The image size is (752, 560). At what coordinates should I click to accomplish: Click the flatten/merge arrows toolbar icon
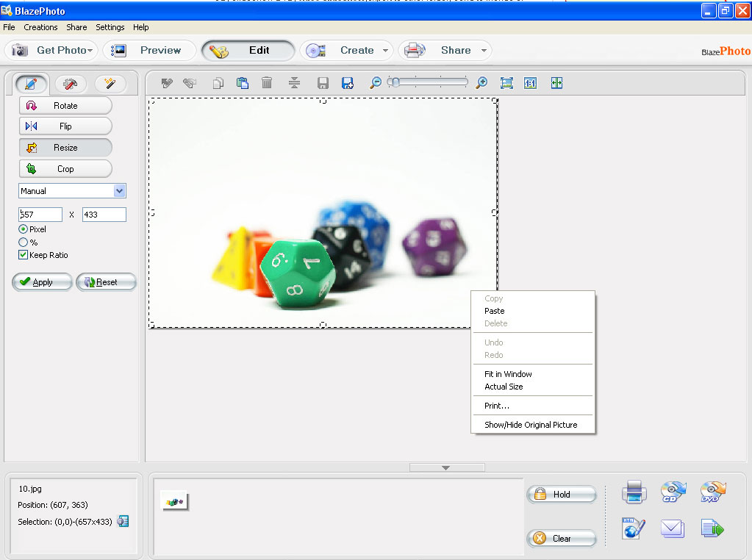[294, 83]
